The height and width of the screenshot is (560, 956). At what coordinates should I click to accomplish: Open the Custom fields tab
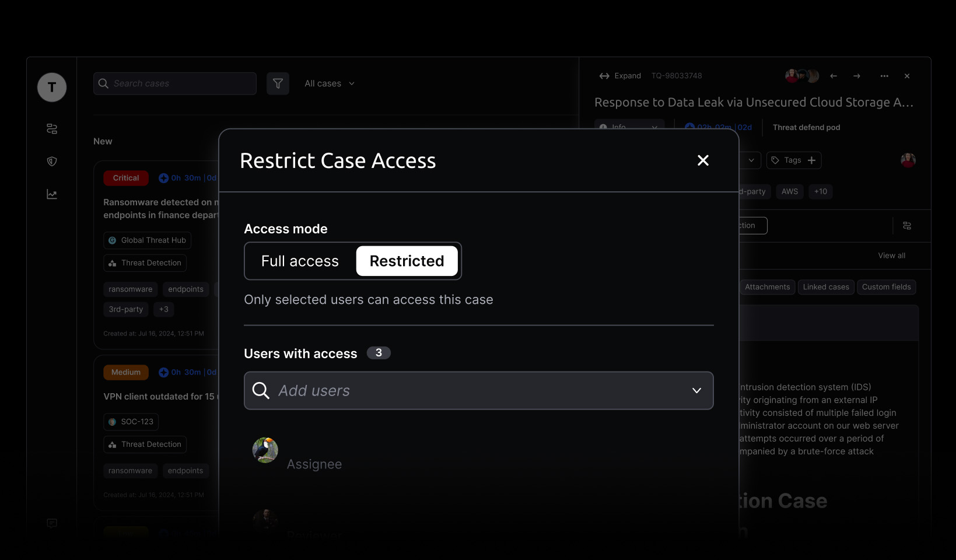886,287
